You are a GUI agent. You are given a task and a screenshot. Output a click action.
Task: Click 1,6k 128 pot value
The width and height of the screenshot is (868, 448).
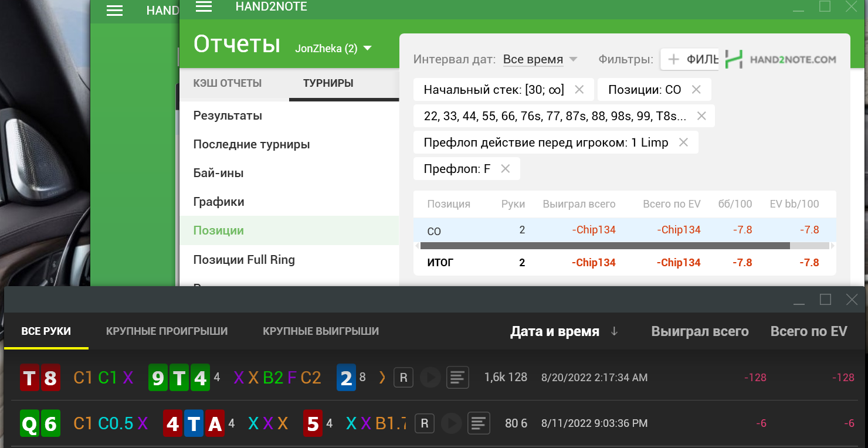[506, 378]
